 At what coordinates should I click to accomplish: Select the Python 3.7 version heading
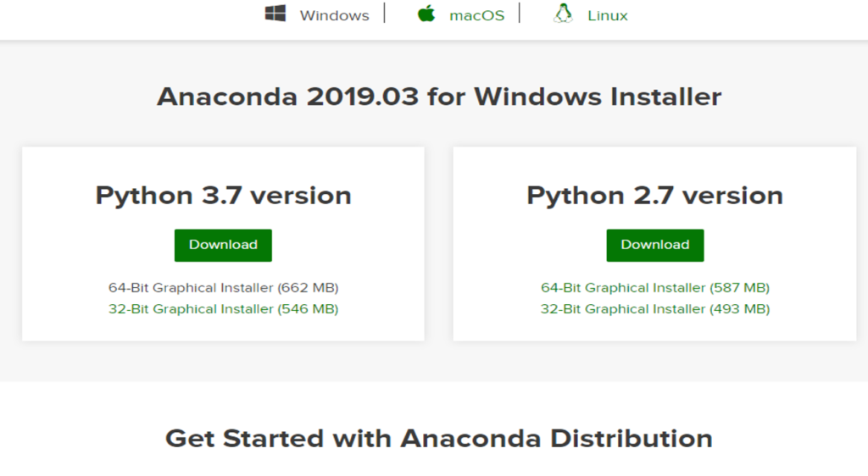click(x=223, y=195)
